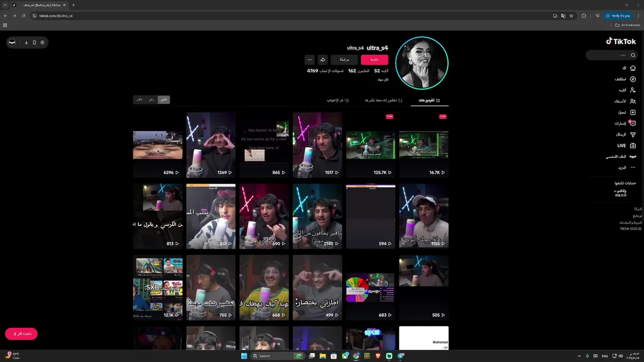
Task: Click the taskbar Search box
Action: [x=278, y=356]
